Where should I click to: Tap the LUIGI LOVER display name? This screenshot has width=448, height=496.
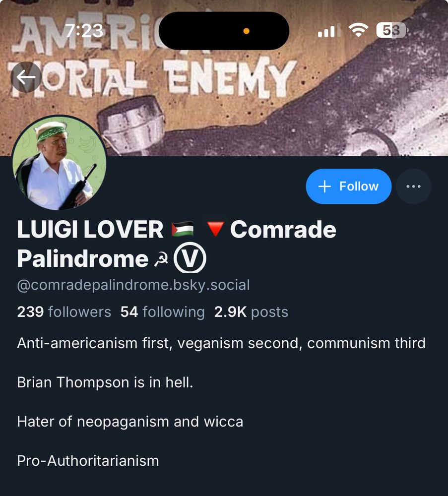pyautogui.click(x=90, y=229)
